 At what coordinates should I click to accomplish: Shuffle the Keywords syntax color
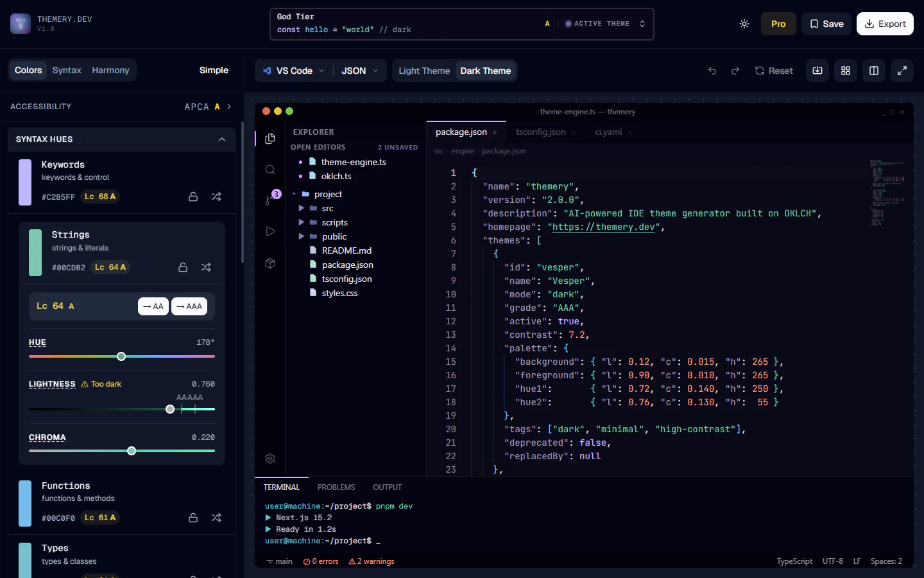216,197
